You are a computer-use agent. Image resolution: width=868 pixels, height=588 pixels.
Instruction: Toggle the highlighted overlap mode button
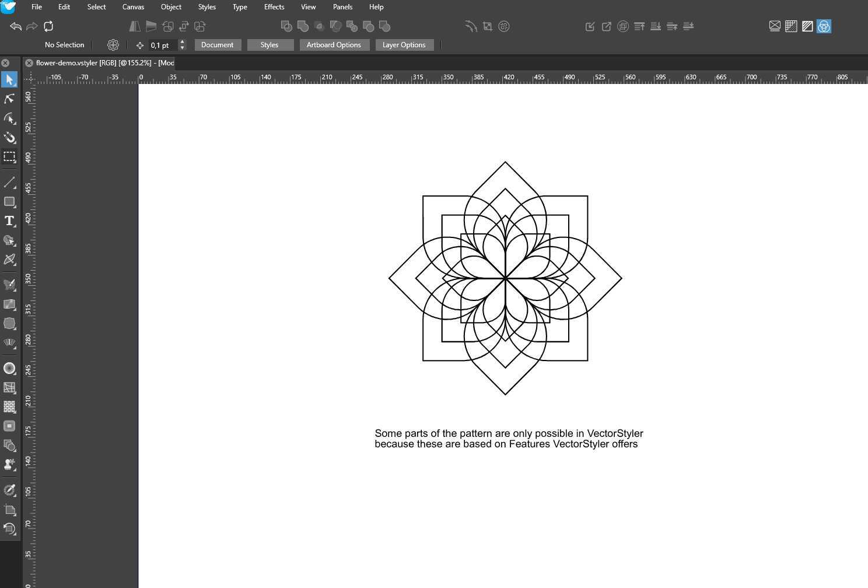point(824,26)
